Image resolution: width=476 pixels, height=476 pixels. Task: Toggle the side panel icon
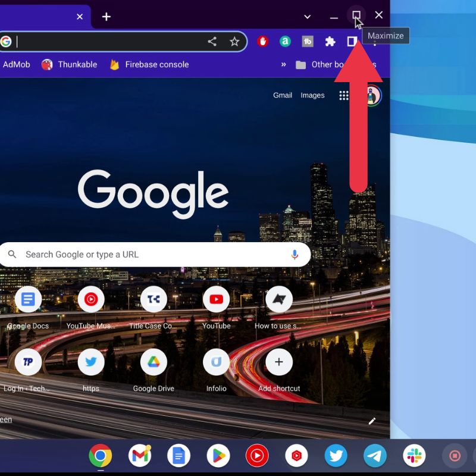pyautogui.click(x=352, y=41)
